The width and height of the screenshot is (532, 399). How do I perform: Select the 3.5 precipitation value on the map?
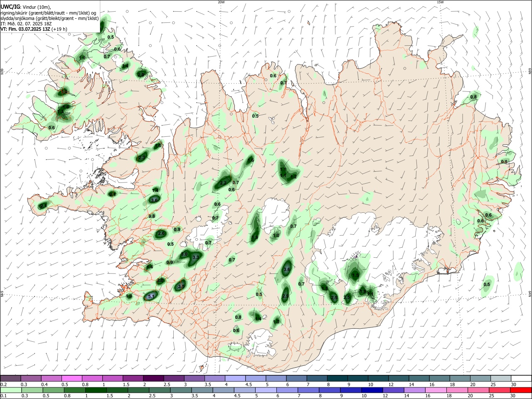tap(181, 286)
